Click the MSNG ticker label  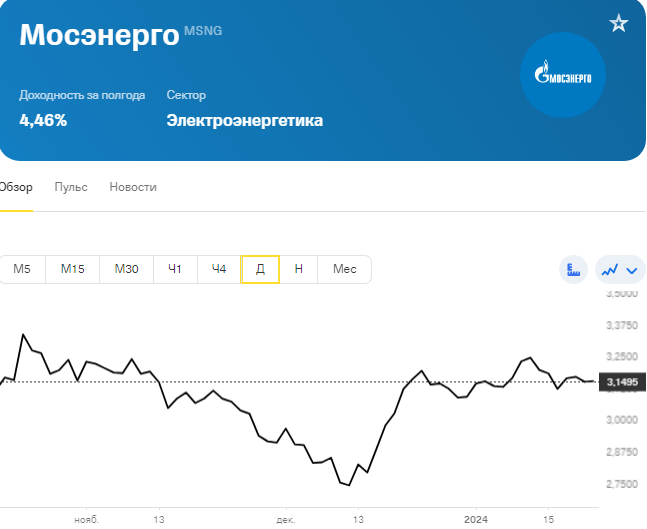pyautogui.click(x=203, y=31)
